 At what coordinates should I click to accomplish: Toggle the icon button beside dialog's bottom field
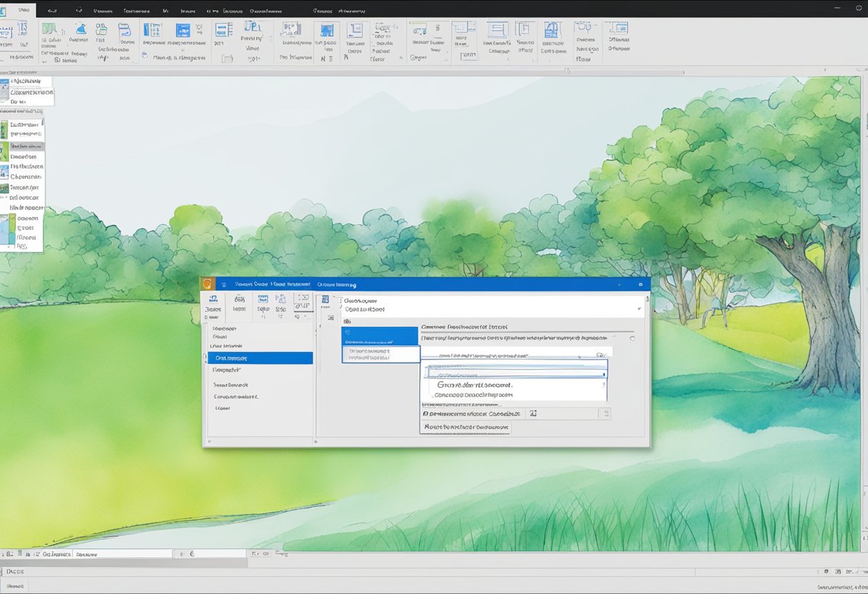tap(533, 413)
